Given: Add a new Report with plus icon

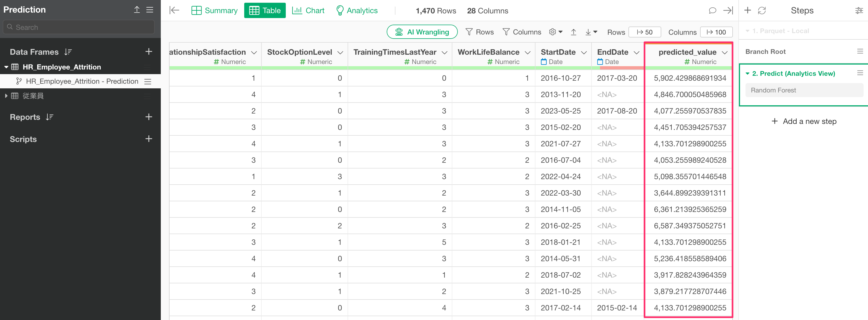Looking at the screenshot, I should pyautogui.click(x=148, y=117).
